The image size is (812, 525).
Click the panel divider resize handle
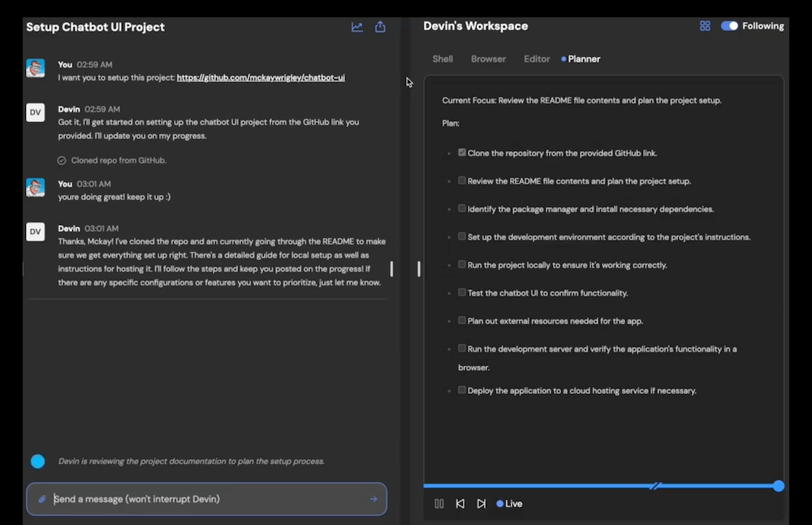coord(419,268)
